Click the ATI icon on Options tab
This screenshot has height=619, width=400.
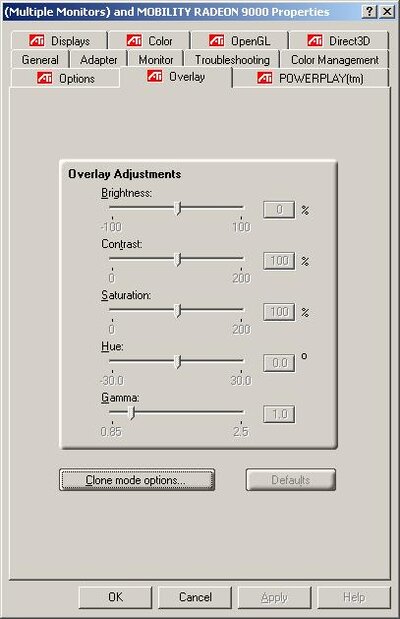tap(45, 78)
